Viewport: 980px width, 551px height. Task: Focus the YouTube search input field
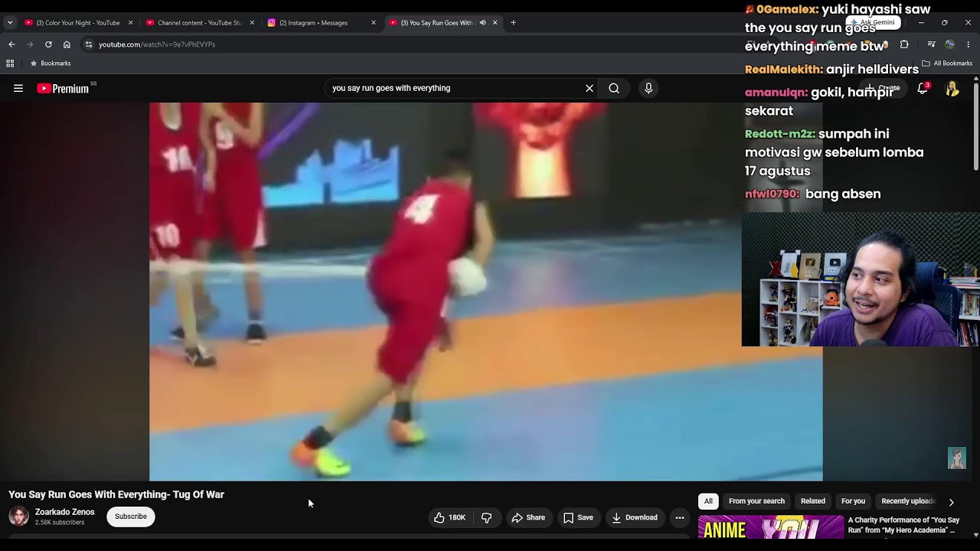(456, 89)
